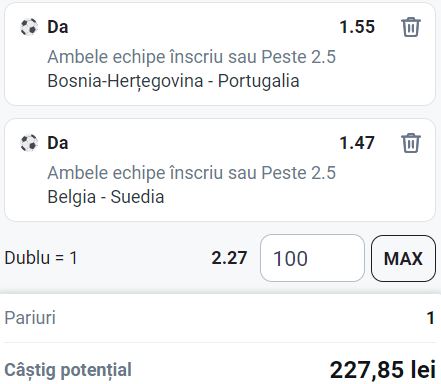Set maximum stake with the MAX button
The image size is (441, 384).
(403, 258)
